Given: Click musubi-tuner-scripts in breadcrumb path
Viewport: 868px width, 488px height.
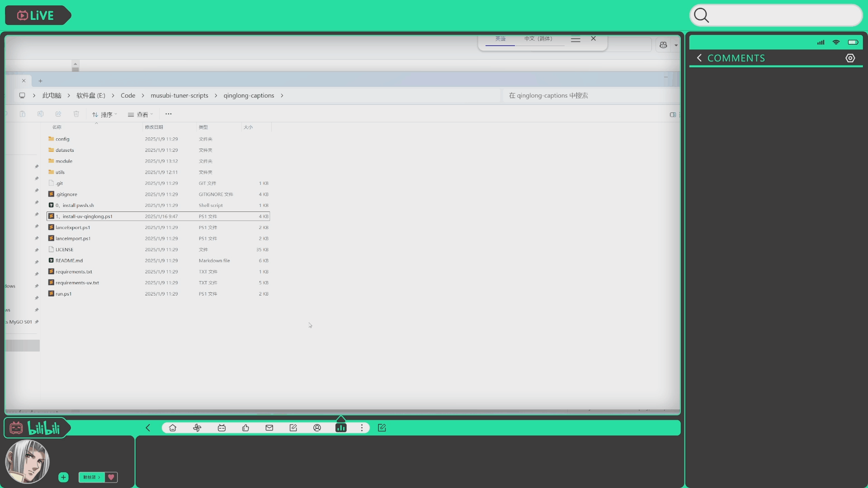Looking at the screenshot, I should (179, 96).
